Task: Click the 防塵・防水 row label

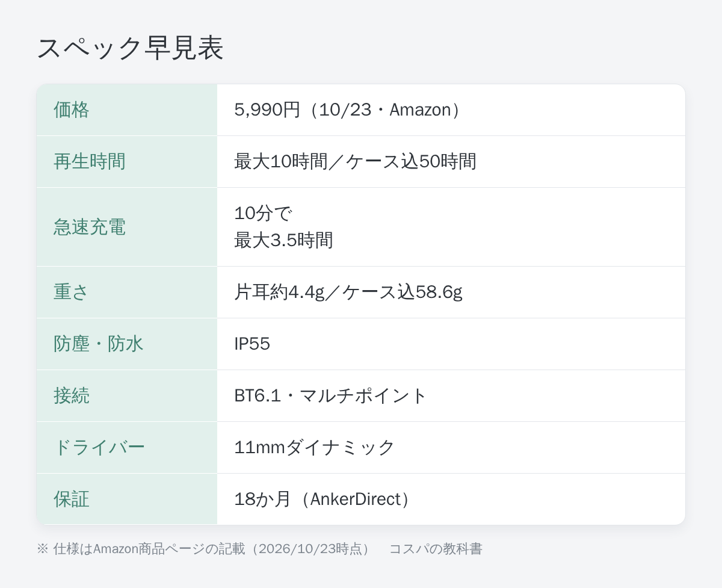Action: (98, 344)
